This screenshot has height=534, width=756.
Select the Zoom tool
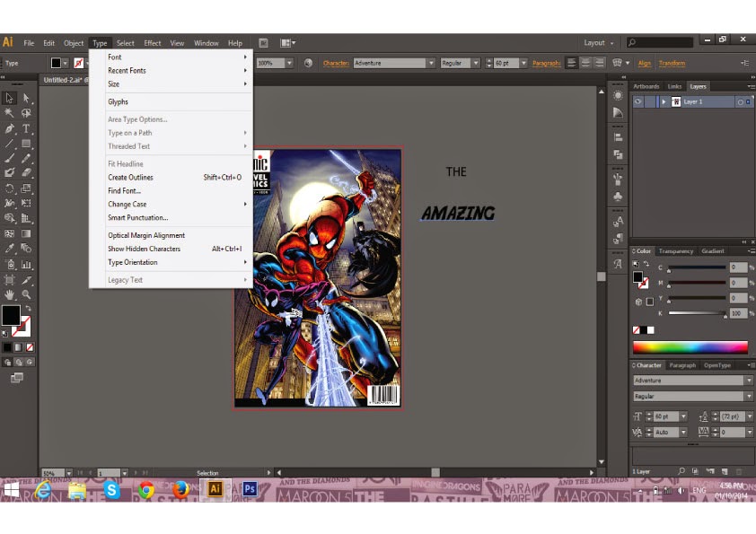pos(26,294)
